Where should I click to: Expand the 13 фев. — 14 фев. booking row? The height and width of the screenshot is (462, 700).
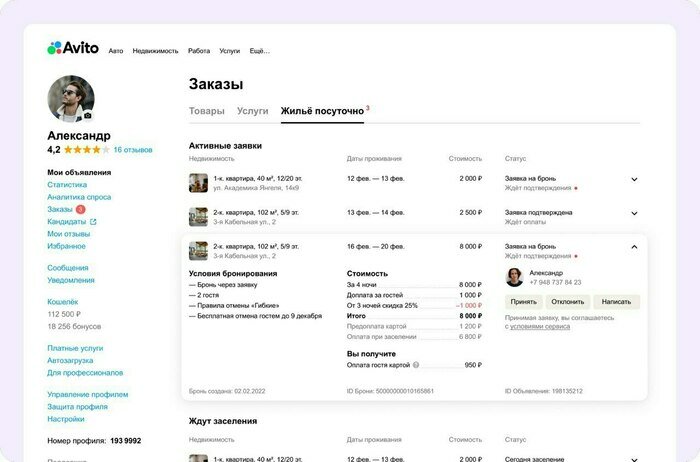pyautogui.click(x=634, y=213)
